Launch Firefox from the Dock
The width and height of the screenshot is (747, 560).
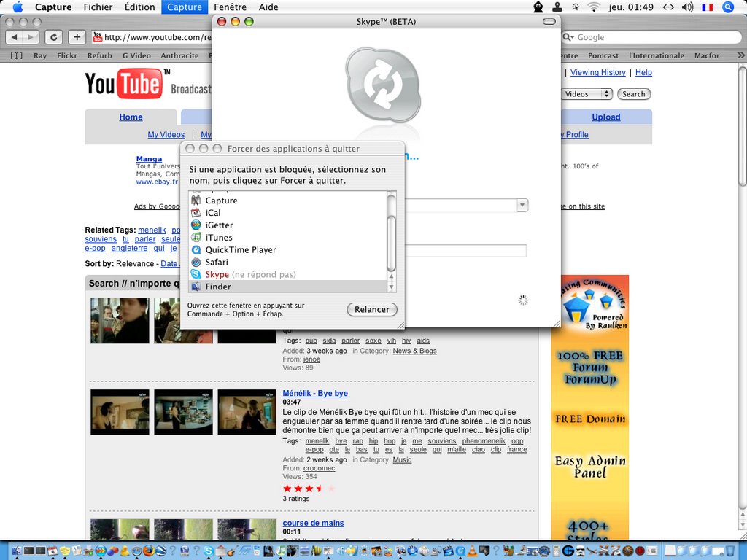(x=149, y=551)
